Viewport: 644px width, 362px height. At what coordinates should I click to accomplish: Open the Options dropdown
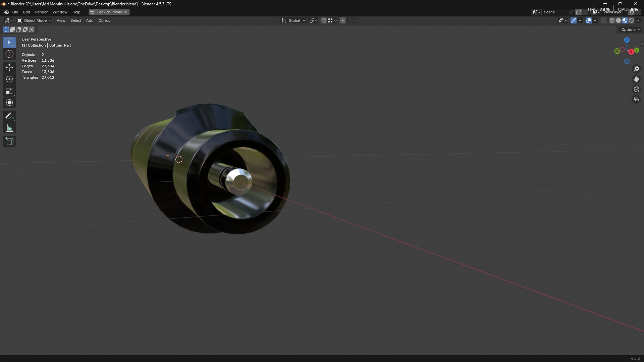(630, 29)
